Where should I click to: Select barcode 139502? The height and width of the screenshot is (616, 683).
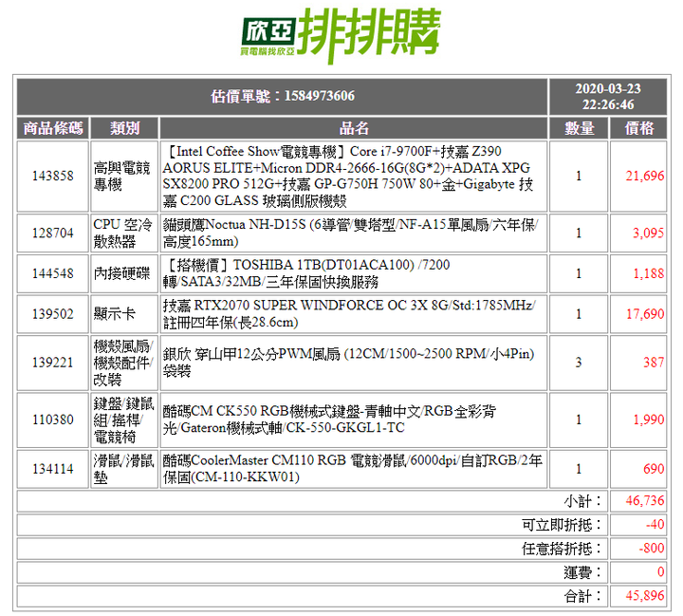53,314
